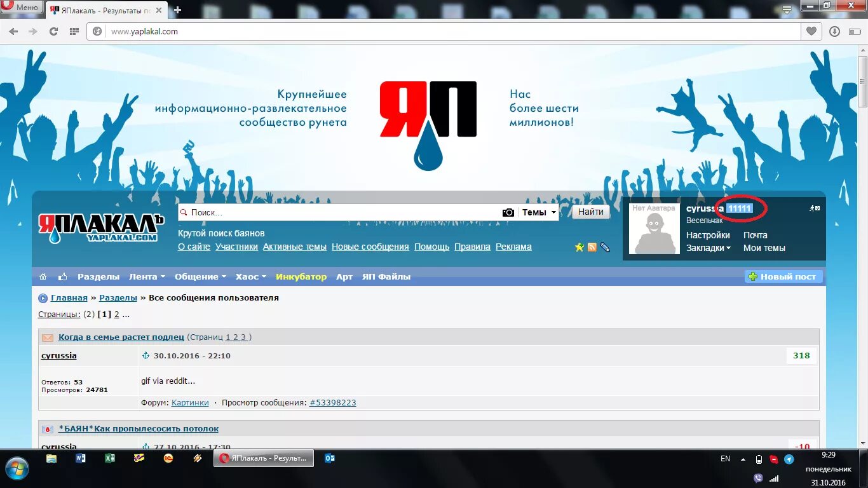868x488 pixels.
Task: Open the cyrussia profile name
Action: point(705,208)
